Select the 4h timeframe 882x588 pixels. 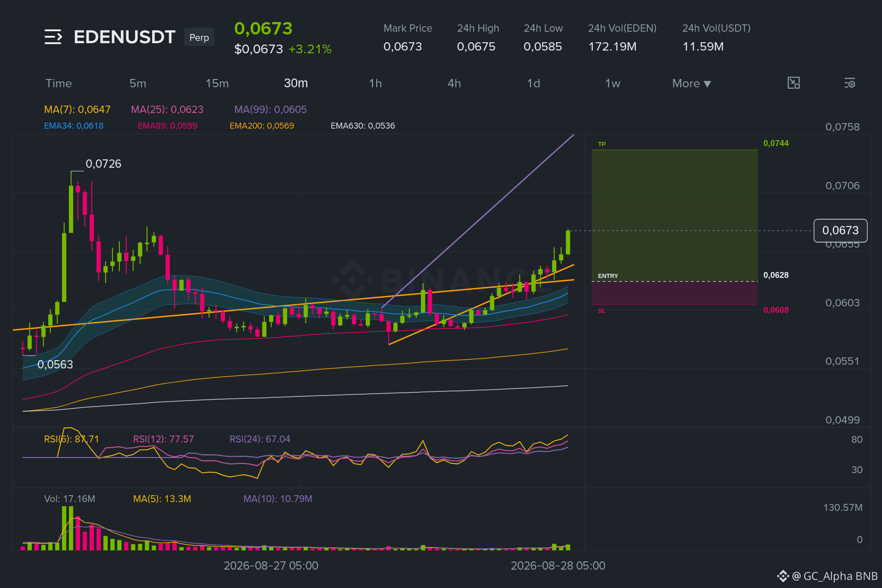click(x=454, y=84)
